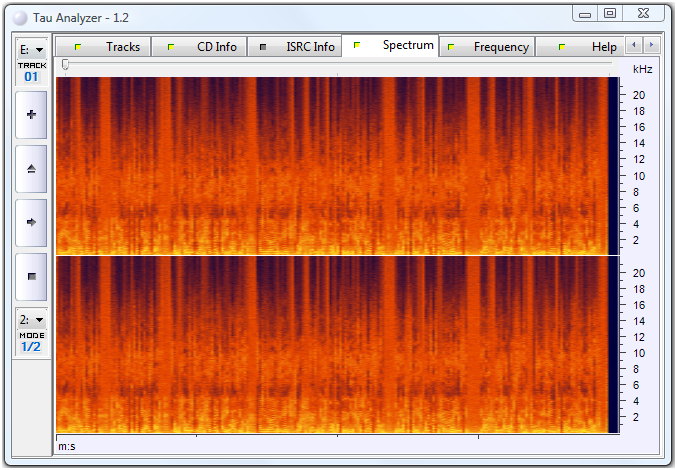Click the plus button in the sidebar
Viewport: 677px width, 470px height.
pyautogui.click(x=30, y=115)
